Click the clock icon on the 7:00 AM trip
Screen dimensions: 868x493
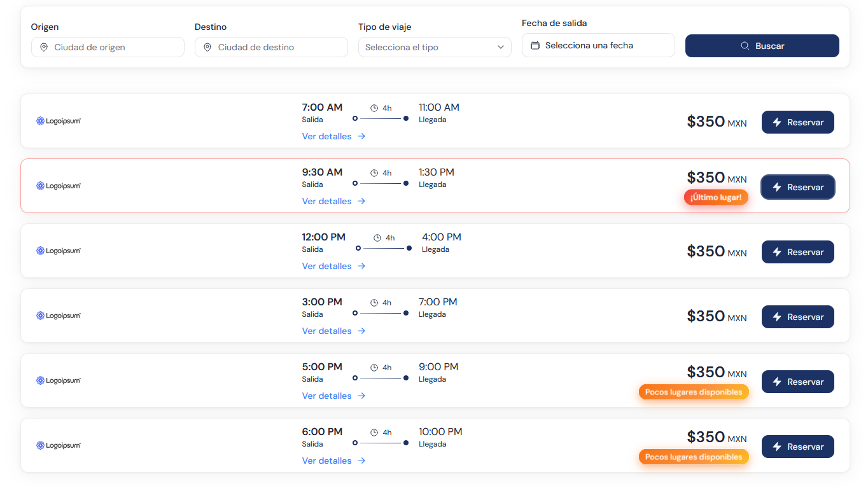(374, 108)
